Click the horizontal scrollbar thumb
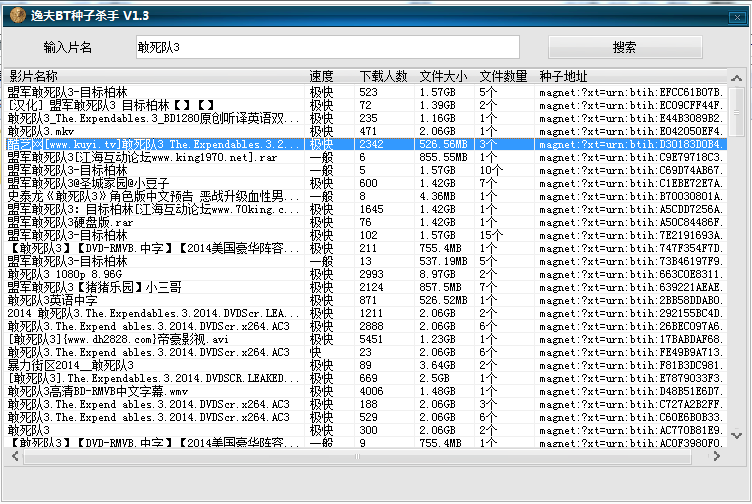Viewport: 752px width, 504px height. (357, 457)
